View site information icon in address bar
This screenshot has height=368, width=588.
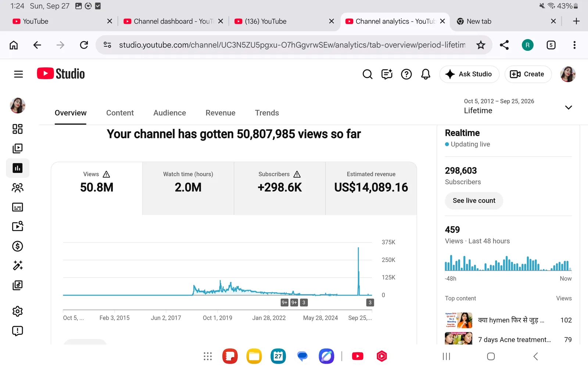(107, 45)
